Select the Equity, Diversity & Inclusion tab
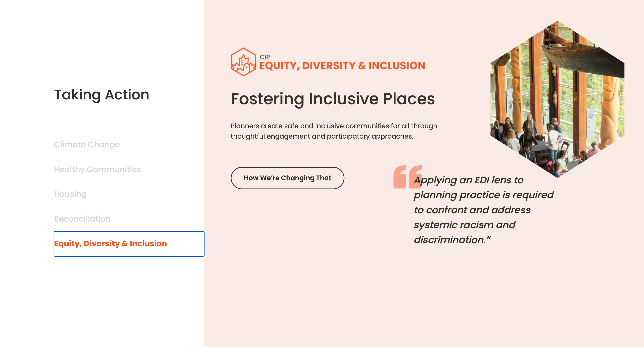This screenshot has height=348, width=644. pos(110,244)
